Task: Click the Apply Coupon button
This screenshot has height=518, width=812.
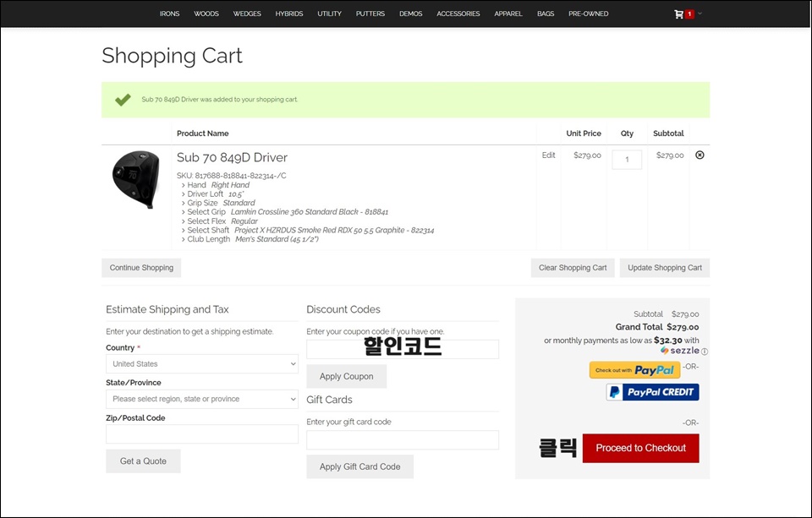Action: coord(347,376)
